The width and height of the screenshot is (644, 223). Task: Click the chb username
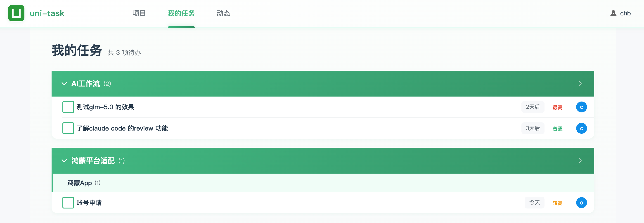coord(625,13)
